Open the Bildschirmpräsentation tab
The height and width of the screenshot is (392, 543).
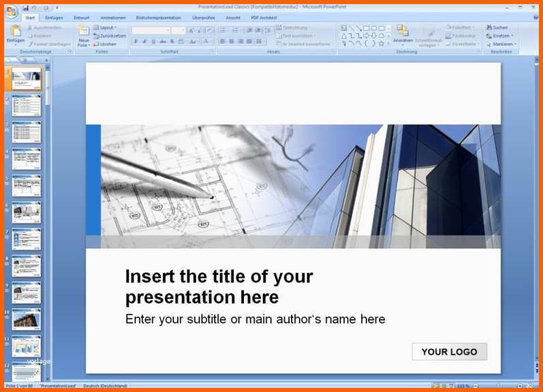158,17
